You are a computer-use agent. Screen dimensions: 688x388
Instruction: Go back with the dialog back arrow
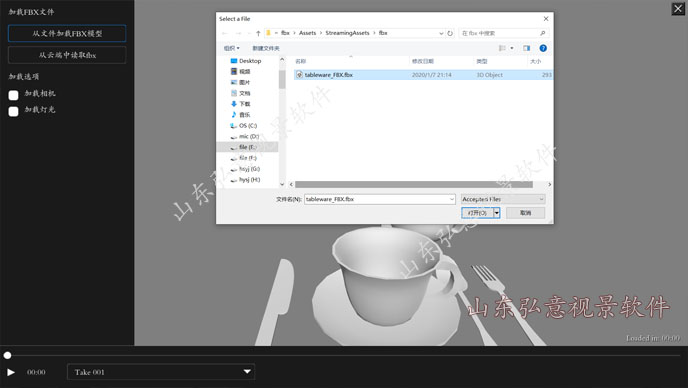(225, 33)
